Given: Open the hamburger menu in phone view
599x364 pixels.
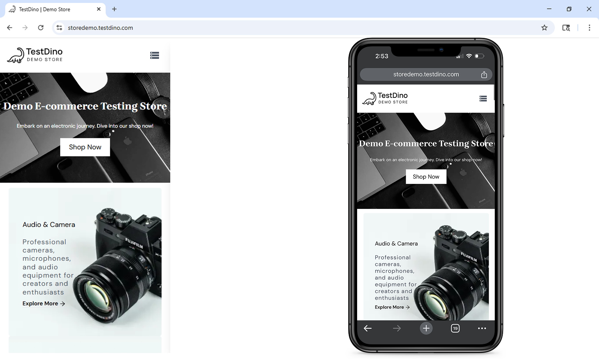Looking at the screenshot, I should tap(483, 99).
